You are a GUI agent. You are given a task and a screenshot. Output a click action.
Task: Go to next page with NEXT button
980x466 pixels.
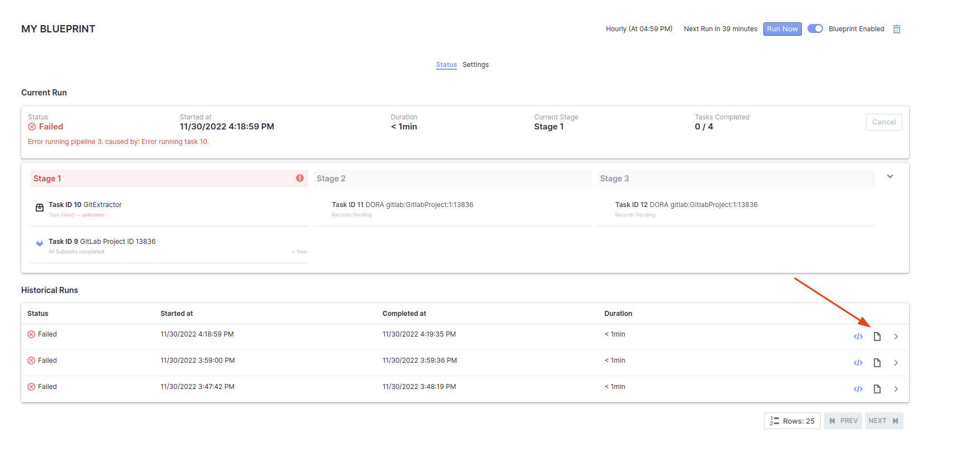(883, 421)
